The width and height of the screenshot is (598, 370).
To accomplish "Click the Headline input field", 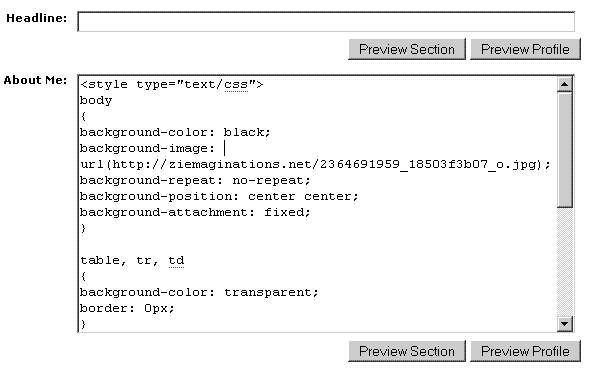I will pyautogui.click(x=326, y=21).
